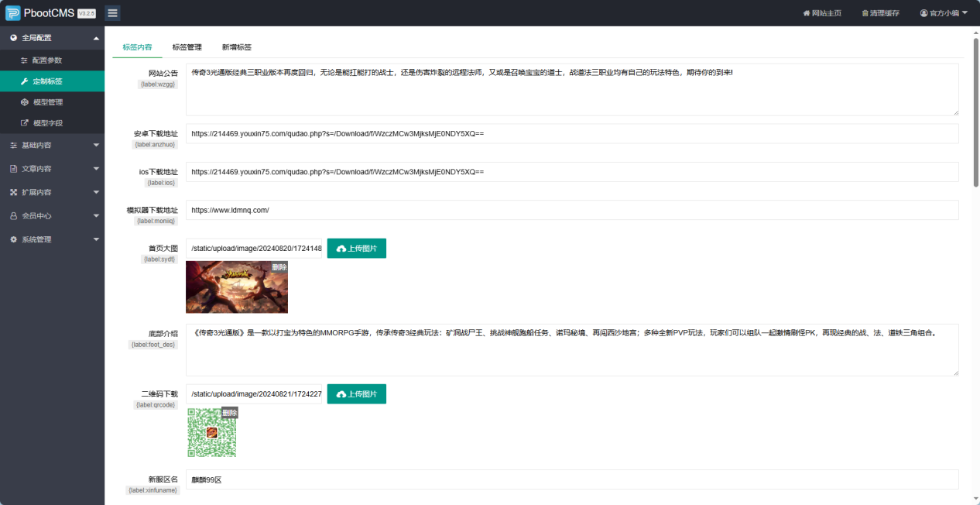The width and height of the screenshot is (980, 505).
Task: Collapse the 全局配置 section arrow
Action: pos(96,38)
